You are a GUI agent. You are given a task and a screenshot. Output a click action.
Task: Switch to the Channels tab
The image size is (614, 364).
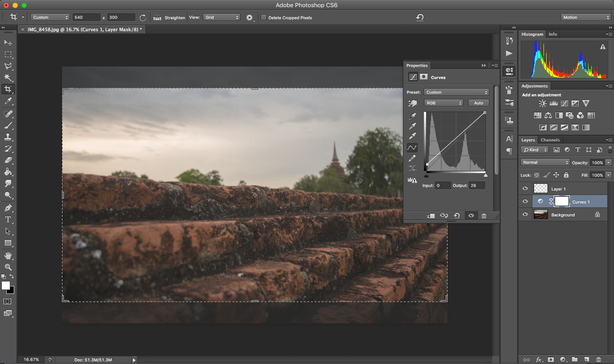coord(550,140)
